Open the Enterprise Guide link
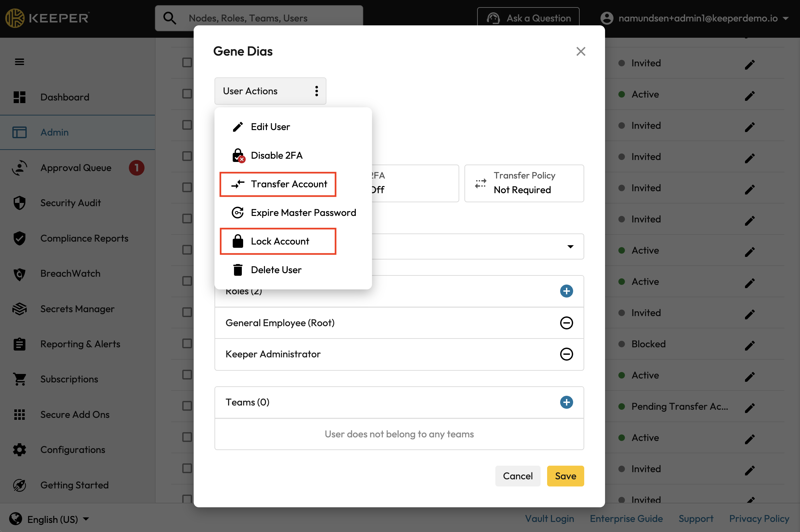 tap(626, 518)
